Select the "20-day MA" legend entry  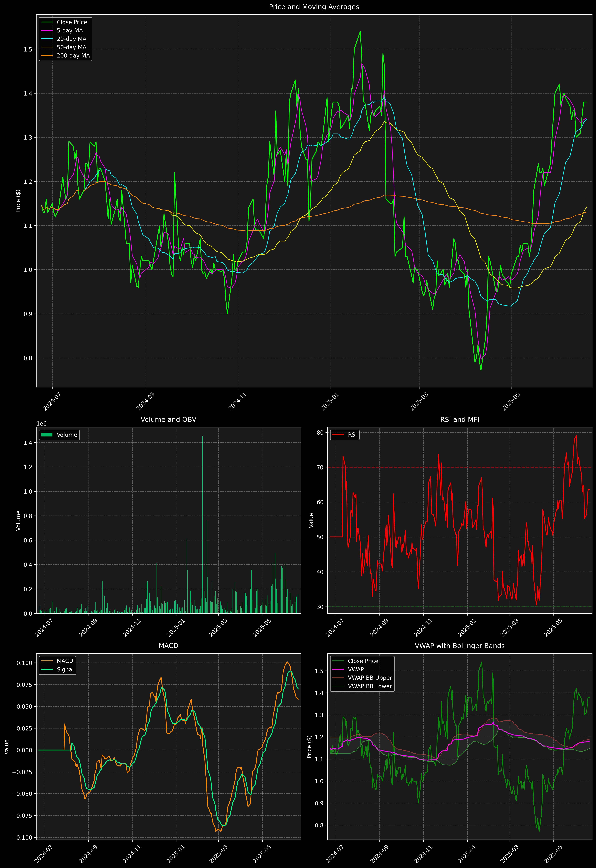[71, 39]
